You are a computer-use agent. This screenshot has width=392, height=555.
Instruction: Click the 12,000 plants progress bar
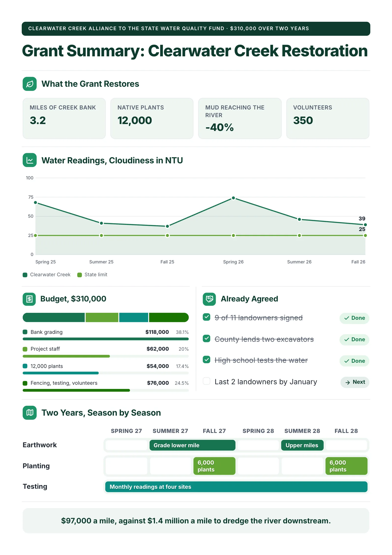(x=106, y=373)
